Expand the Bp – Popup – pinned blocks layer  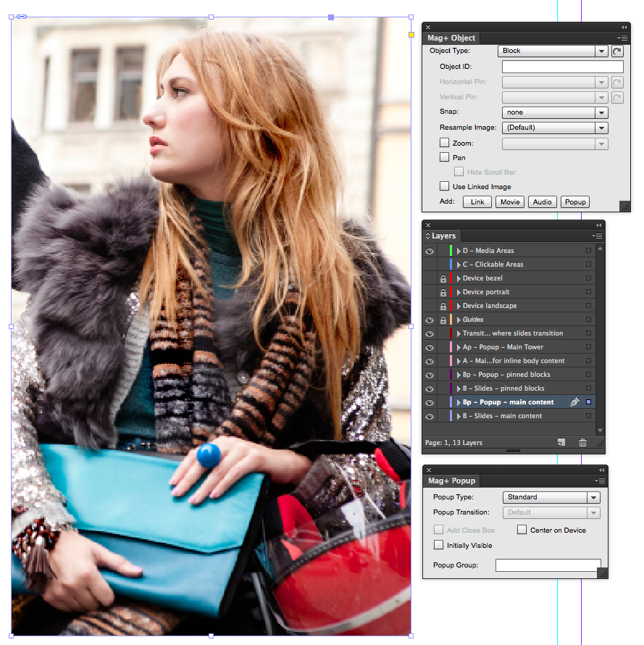459,375
